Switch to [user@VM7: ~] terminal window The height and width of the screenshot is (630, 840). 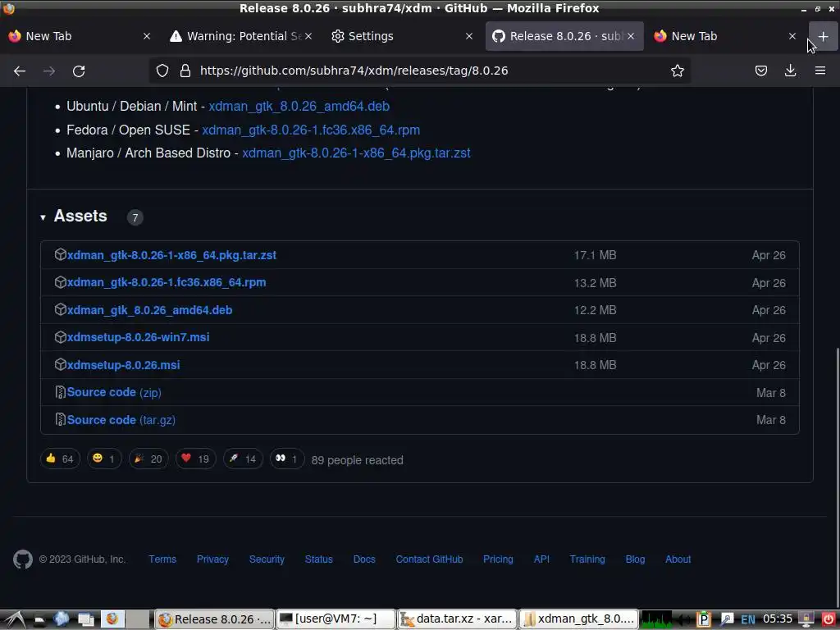point(336,619)
